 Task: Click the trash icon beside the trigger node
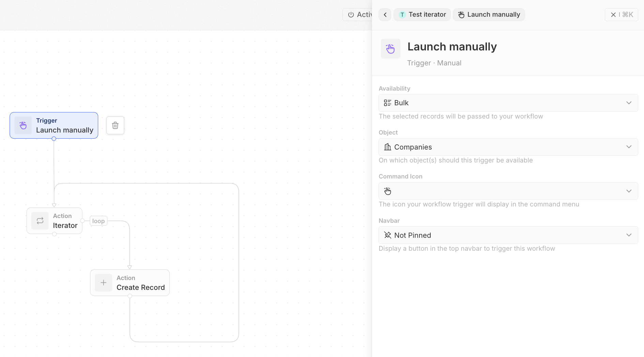(x=115, y=125)
